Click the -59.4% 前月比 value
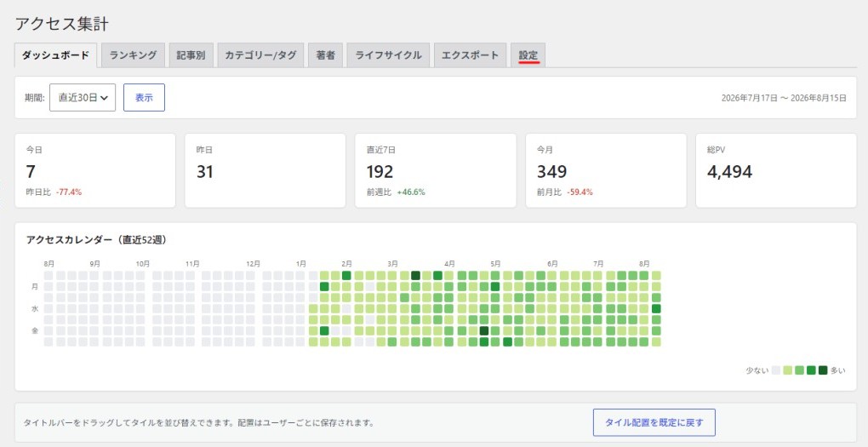 coord(580,192)
